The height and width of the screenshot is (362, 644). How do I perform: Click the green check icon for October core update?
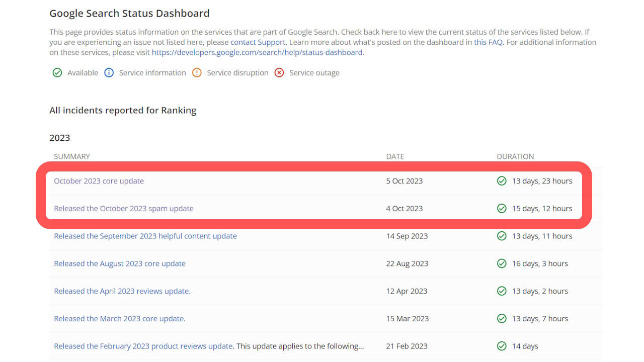(502, 181)
